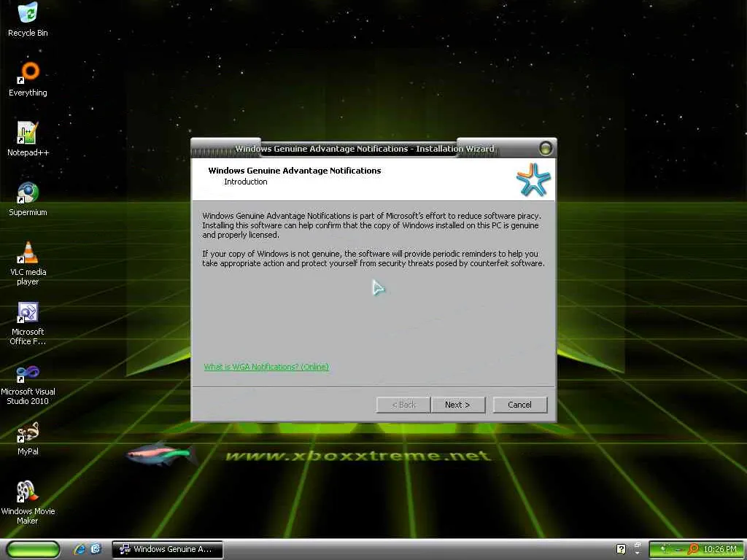Select the Microsoft Office F... desktop shortcut
The height and width of the screenshot is (560, 747).
tap(28, 323)
